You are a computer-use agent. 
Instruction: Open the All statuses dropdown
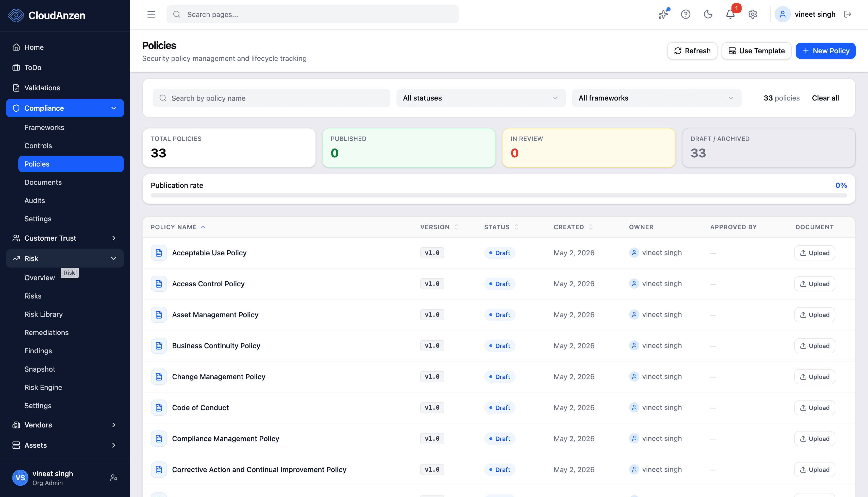(x=481, y=98)
